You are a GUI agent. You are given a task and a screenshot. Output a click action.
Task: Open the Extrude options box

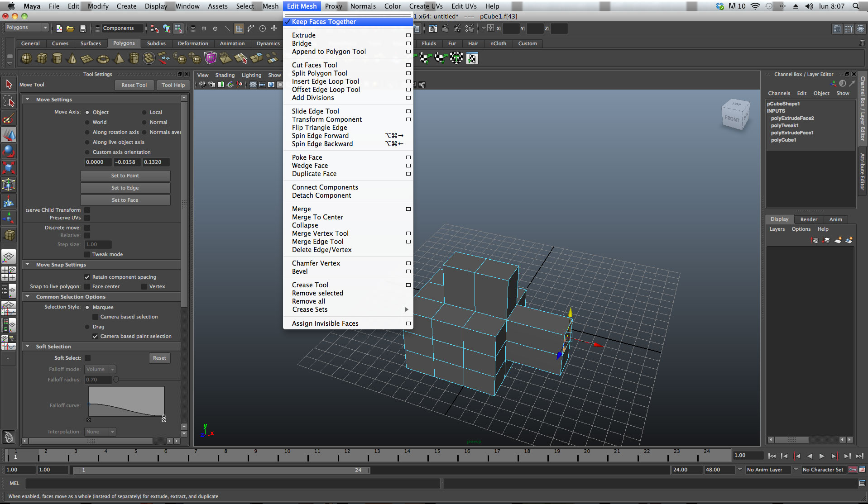[408, 35]
